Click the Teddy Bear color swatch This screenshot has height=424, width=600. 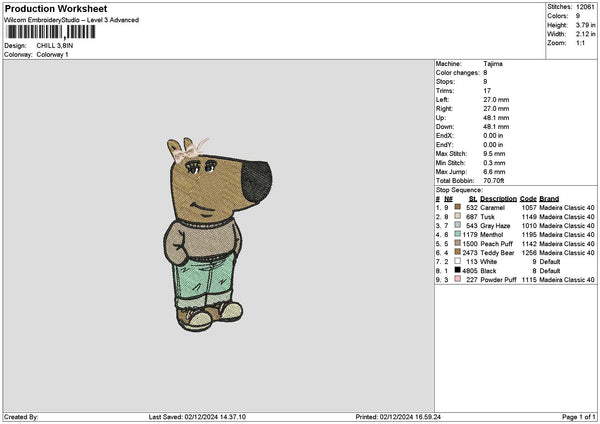457,252
